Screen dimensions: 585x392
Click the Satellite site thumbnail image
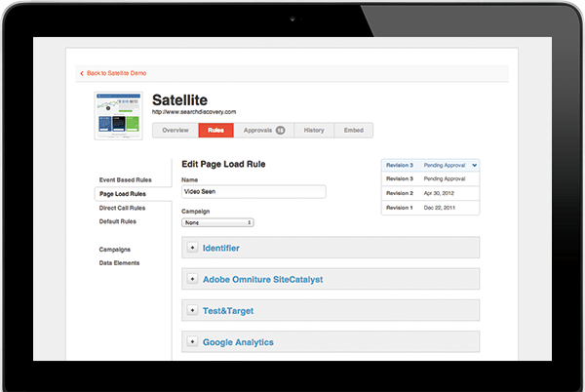118,116
